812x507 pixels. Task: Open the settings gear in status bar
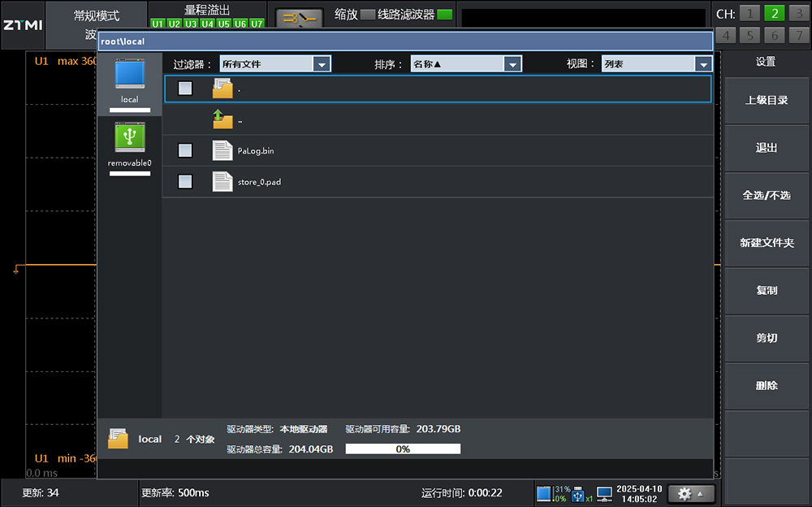tap(690, 493)
